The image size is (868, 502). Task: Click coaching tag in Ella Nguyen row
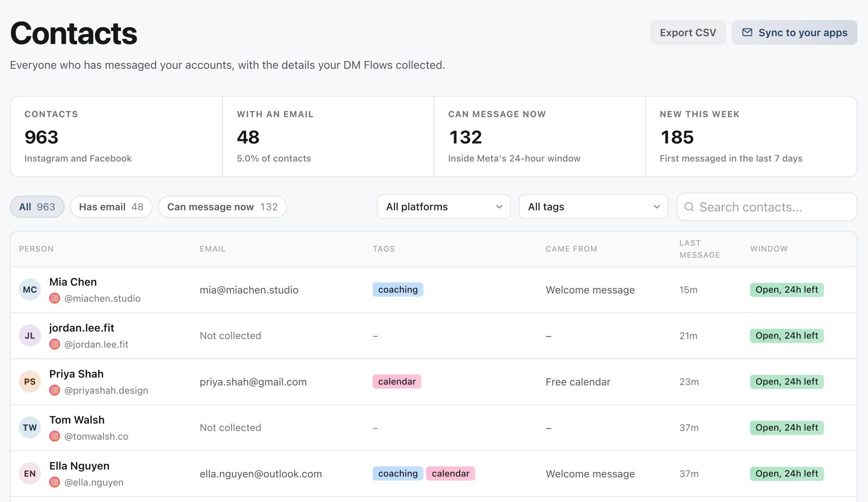click(x=398, y=474)
